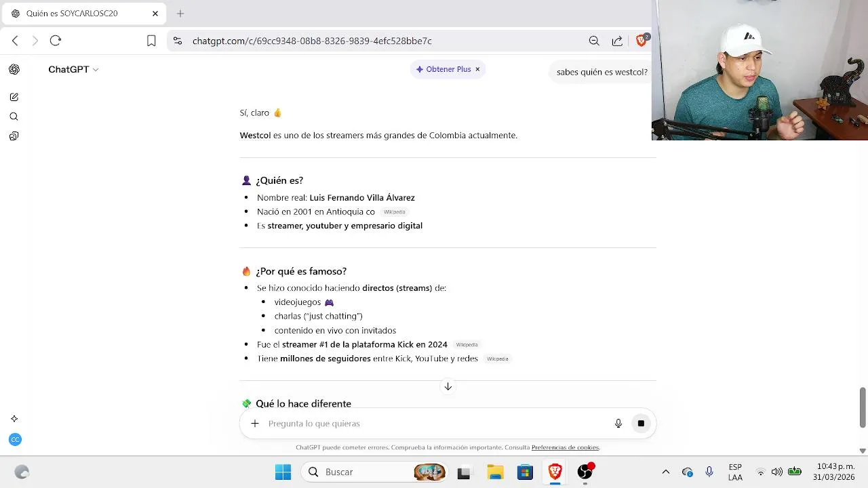The image size is (868, 488).
Task: Click the address bar URL
Action: (x=312, y=41)
